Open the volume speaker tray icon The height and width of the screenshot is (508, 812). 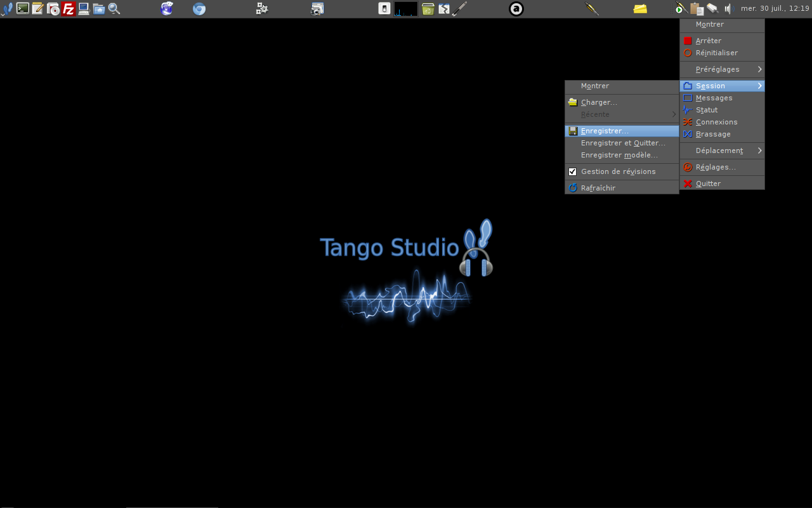pos(728,9)
